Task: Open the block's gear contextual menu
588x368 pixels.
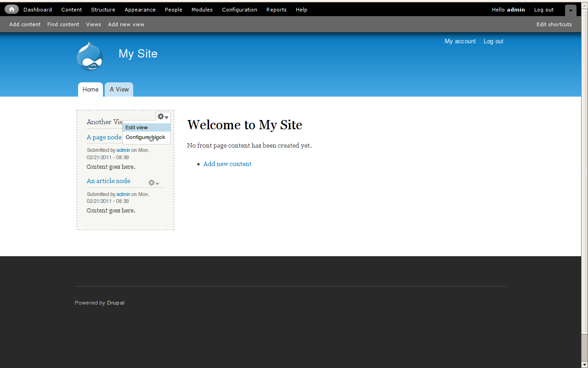Action: (x=163, y=117)
